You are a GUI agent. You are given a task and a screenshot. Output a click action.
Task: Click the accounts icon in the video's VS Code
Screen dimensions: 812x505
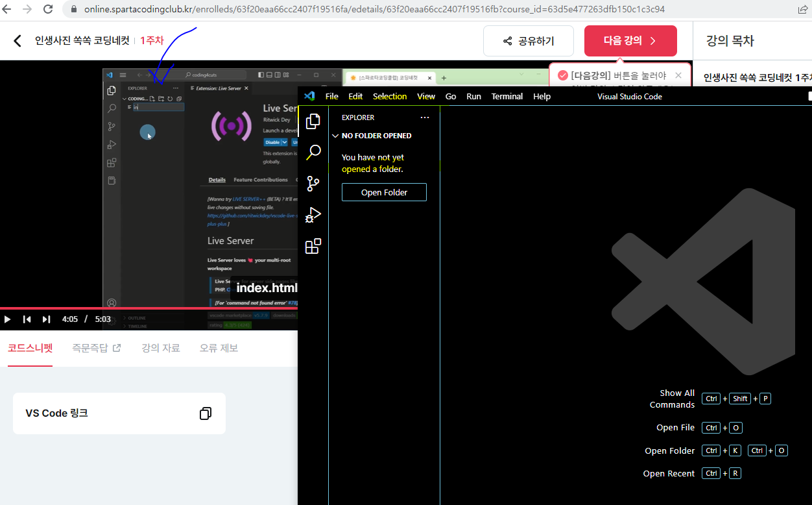112,303
